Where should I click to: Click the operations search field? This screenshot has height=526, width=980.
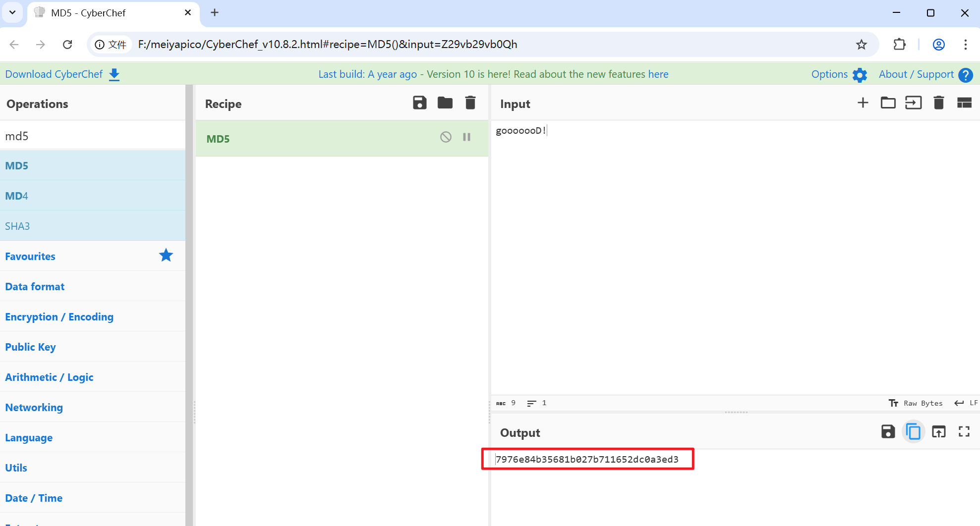tap(93, 136)
